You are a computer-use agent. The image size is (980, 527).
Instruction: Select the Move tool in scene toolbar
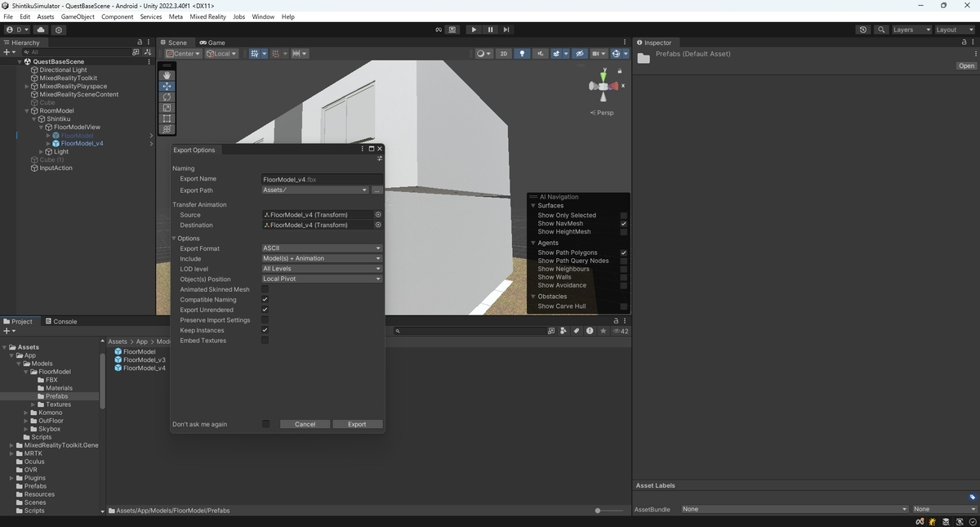(167, 86)
